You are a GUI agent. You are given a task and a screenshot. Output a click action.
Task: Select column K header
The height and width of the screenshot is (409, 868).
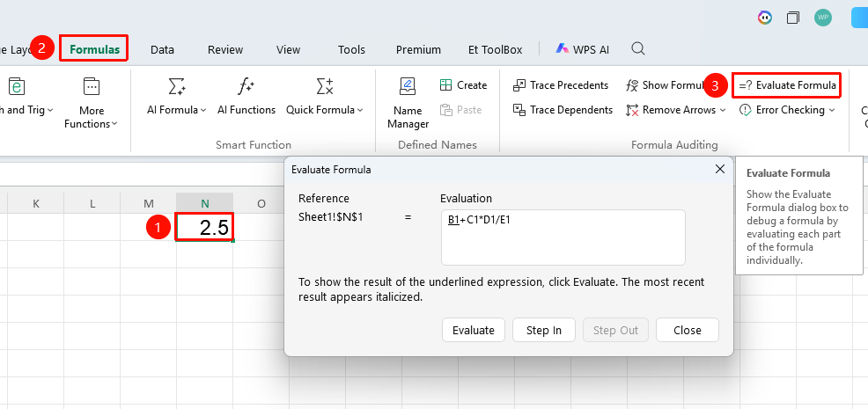click(x=36, y=203)
